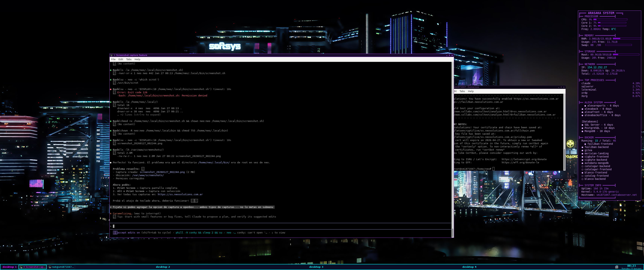This screenshot has width=644, height=270.
Task: Click the https://ss.neosolutions.com.ar link in Claude output
Action: pos(180,194)
